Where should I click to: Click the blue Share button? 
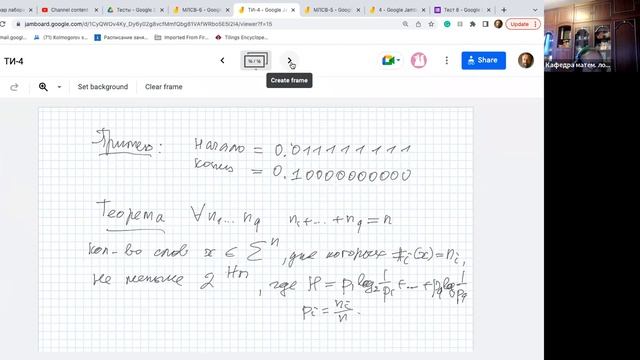(x=483, y=60)
